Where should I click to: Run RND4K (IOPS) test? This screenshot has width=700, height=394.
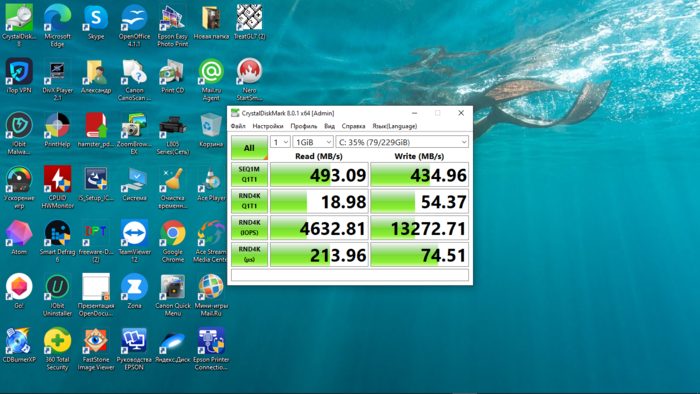249,228
